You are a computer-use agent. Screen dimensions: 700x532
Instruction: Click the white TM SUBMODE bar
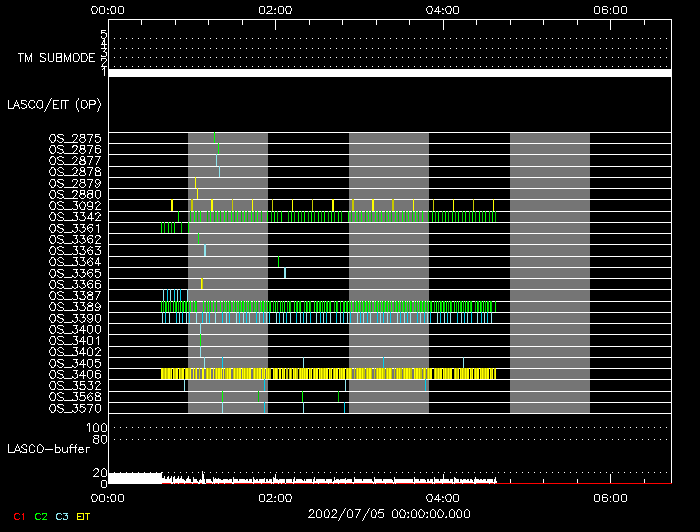point(389,73)
